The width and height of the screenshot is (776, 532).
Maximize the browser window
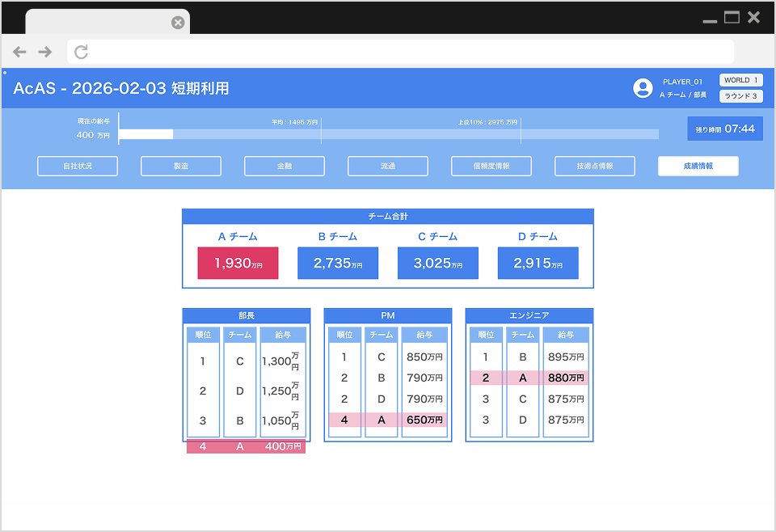[x=732, y=17]
